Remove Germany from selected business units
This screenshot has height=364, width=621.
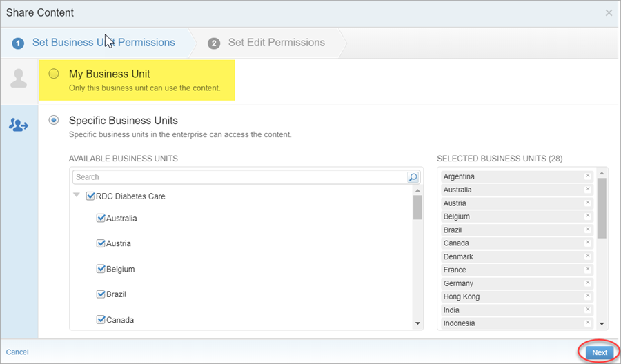coord(588,283)
